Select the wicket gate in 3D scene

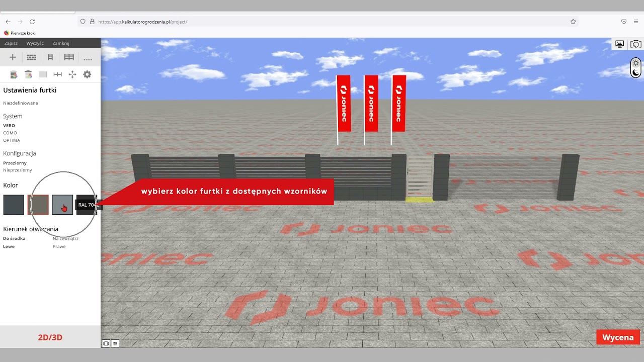420,177
